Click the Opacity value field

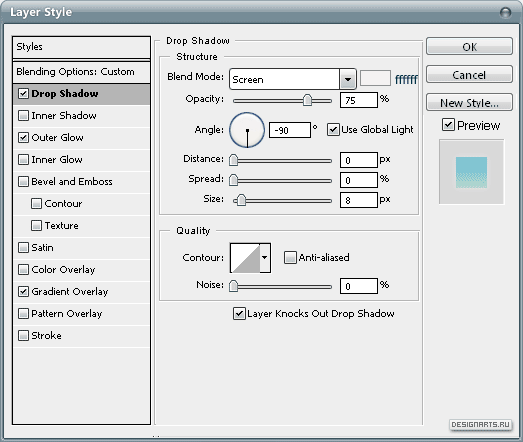click(x=359, y=100)
